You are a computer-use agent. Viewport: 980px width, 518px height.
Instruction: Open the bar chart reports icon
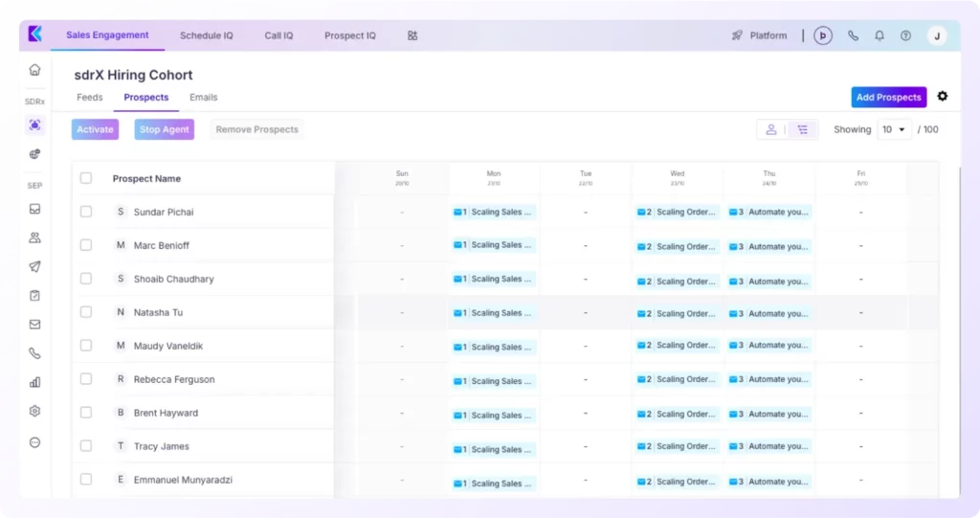click(x=35, y=382)
